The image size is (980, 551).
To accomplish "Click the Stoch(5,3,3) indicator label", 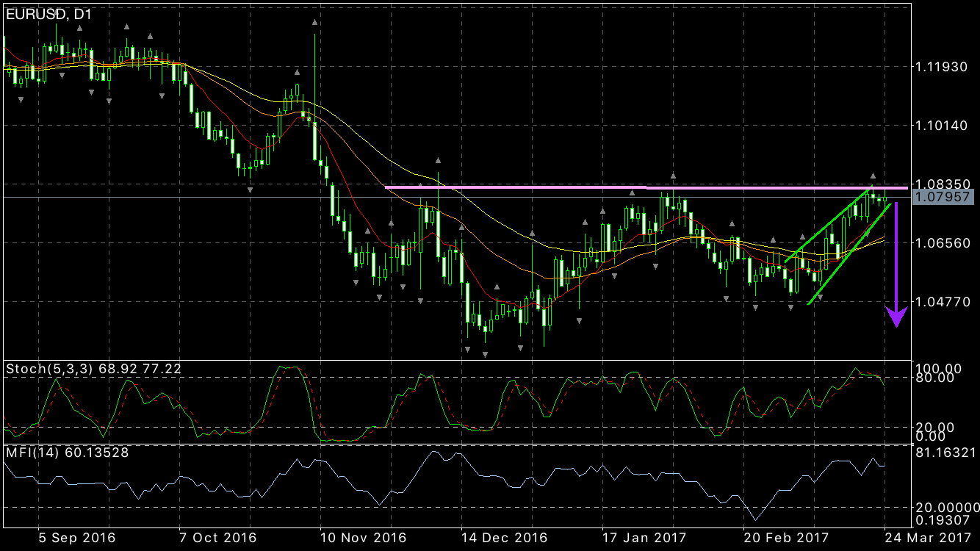I will pos(93,369).
